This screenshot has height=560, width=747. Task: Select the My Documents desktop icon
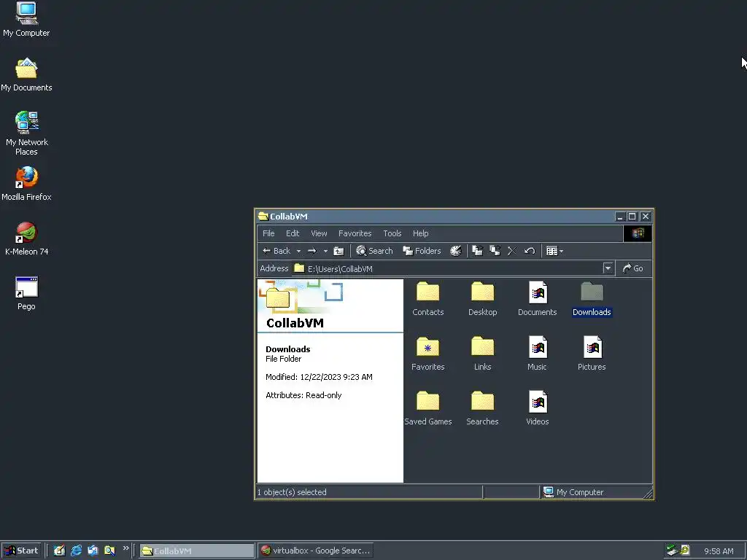coord(26,74)
